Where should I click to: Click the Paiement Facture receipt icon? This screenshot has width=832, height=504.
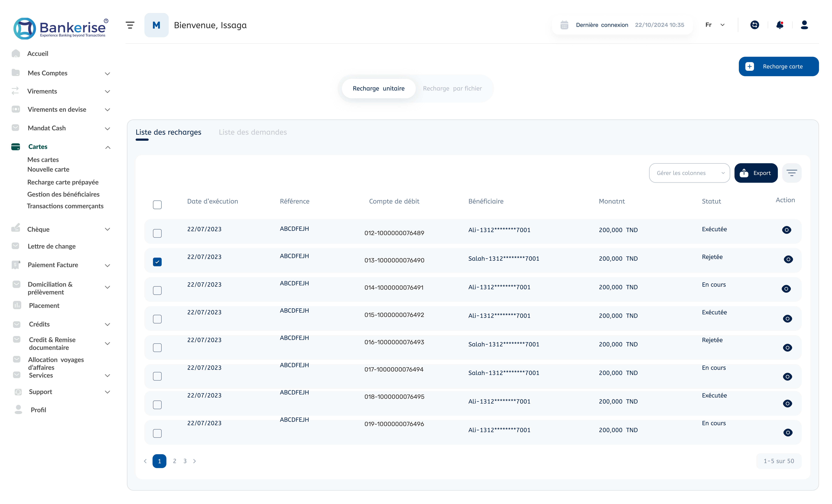(x=16, y=265)
